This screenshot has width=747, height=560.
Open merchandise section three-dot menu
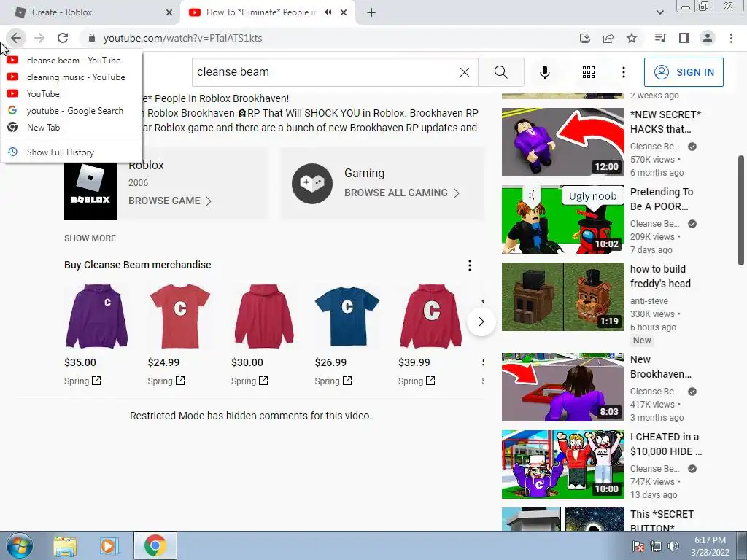pyautogui.click(x=470, y=265)
